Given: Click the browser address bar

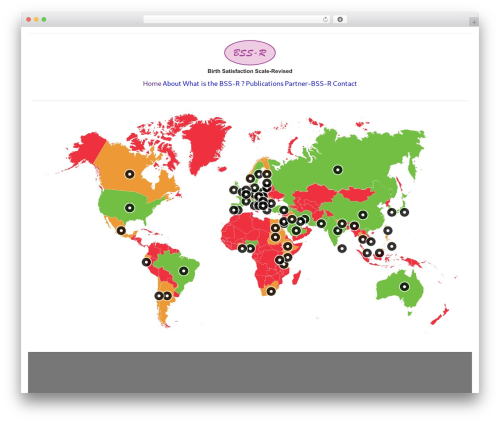Looking at the screenshot, I should click(237, 19).
